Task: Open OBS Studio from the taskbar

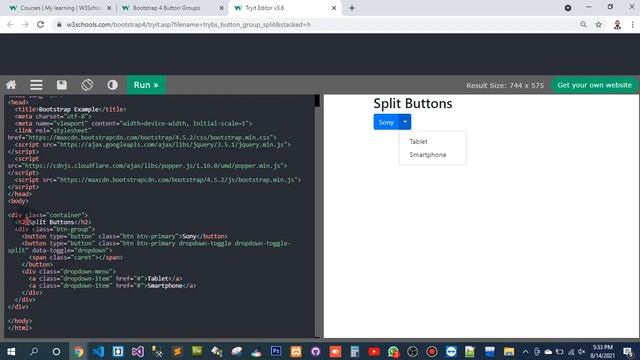Action: pos(413,351)
